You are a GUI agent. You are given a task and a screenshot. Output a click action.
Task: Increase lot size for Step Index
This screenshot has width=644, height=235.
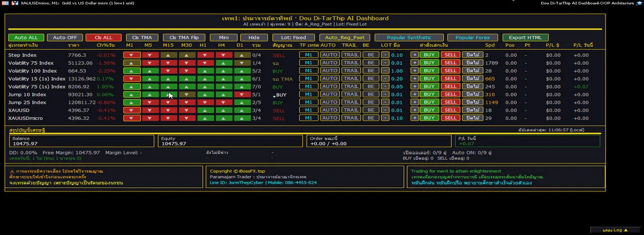click(x=414, y=55)
